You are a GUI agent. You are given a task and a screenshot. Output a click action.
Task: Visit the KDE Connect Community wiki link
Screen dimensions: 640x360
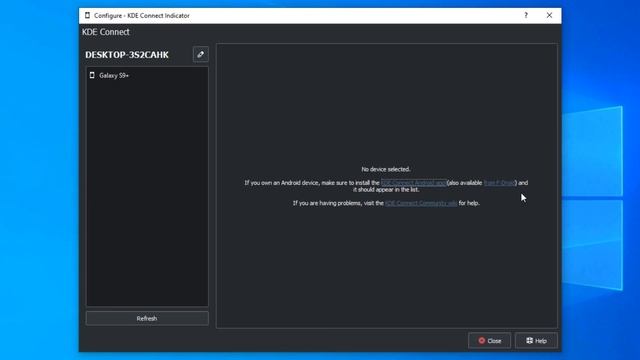421,203
